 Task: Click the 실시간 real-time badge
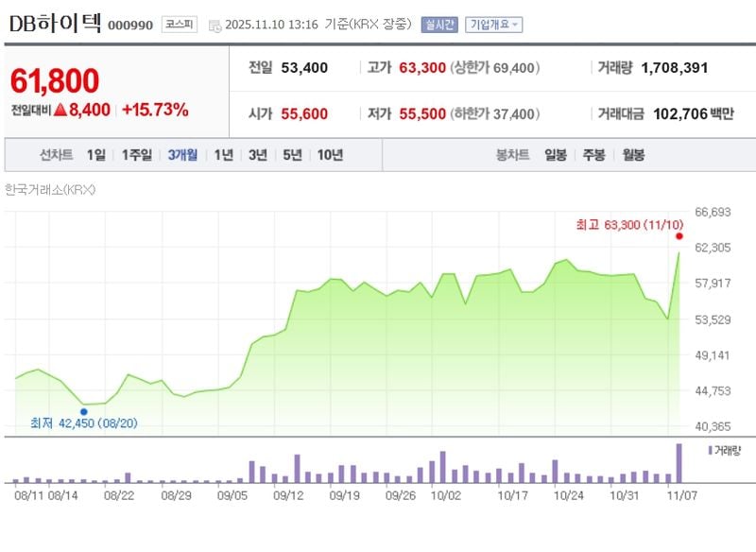click(x=439, y=25)
